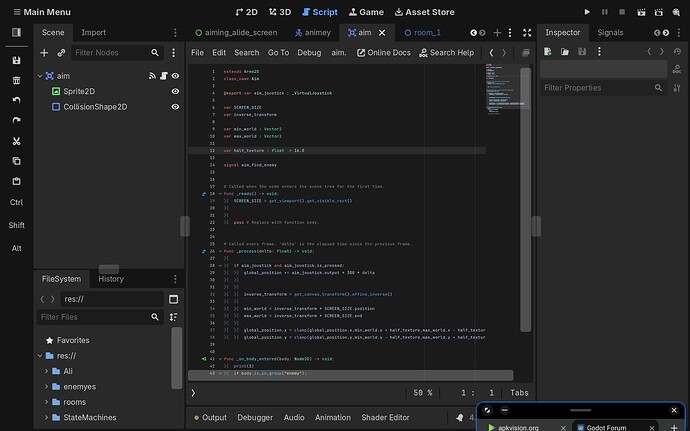This screenshot has width=690, height=431.
Task: Expand the enemyes folder
Action: (x=46, y=387)
